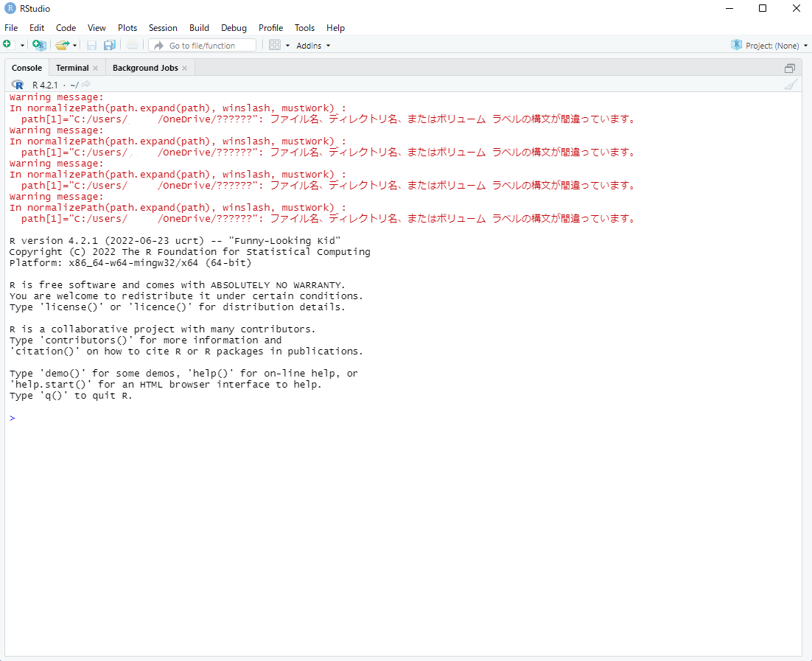Open the Session menu

pyautogui.click(x=163, y=28)
